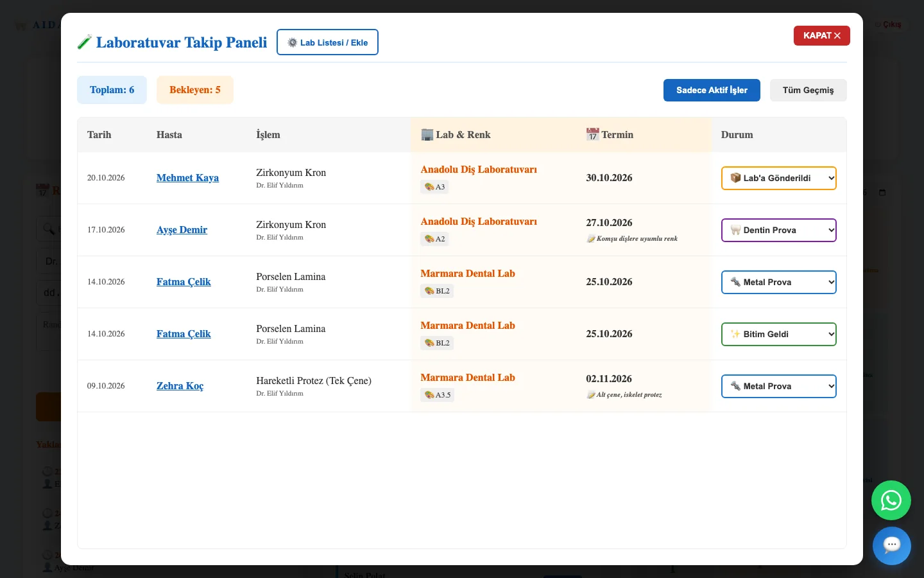The width and height of the screenshot is (924, 578).
Task: Click the calendar icon in the Termin header
Action: (x=592, y=135)
